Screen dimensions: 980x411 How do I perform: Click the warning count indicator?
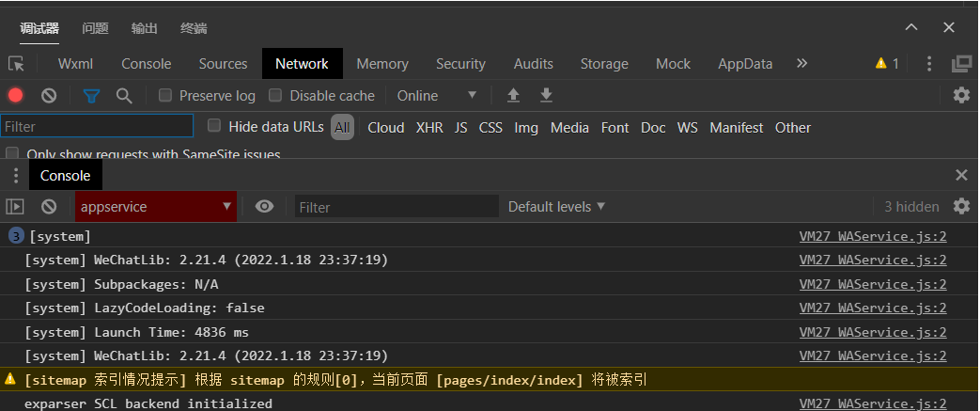(887, 63)
